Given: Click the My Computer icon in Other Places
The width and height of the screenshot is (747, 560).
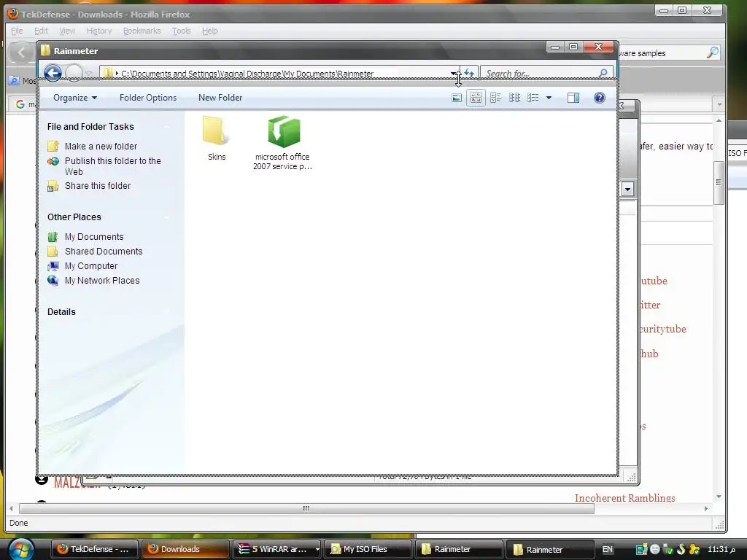Looking at the screenshot, I should pos(53,266).
